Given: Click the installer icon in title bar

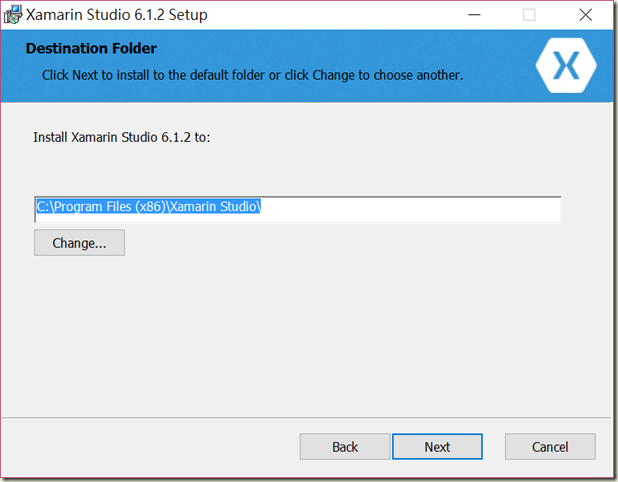Looking at the screenshot, I should [13, 15].
